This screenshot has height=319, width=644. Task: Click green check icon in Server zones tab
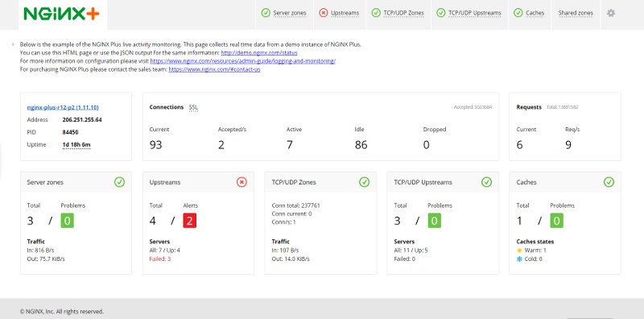tap(266, 13)
